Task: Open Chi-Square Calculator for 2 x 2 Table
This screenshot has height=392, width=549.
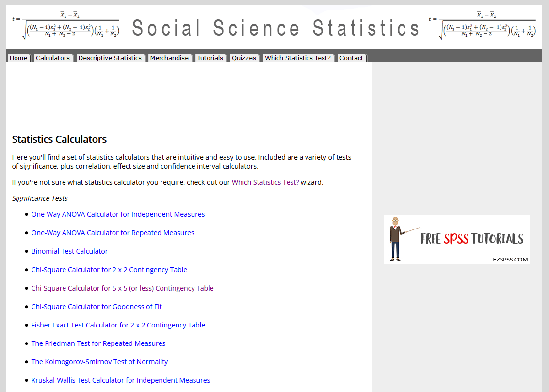Action: point(109,270)
